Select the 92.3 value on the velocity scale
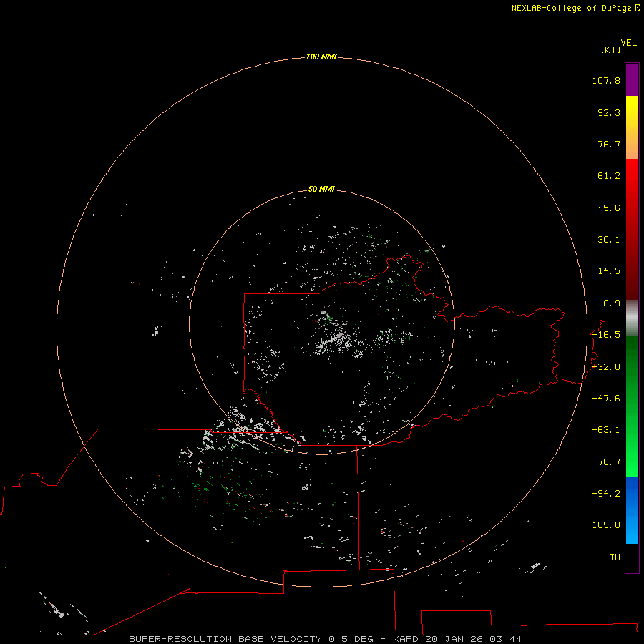Screen dimensions: 644x644 (609, 112)
